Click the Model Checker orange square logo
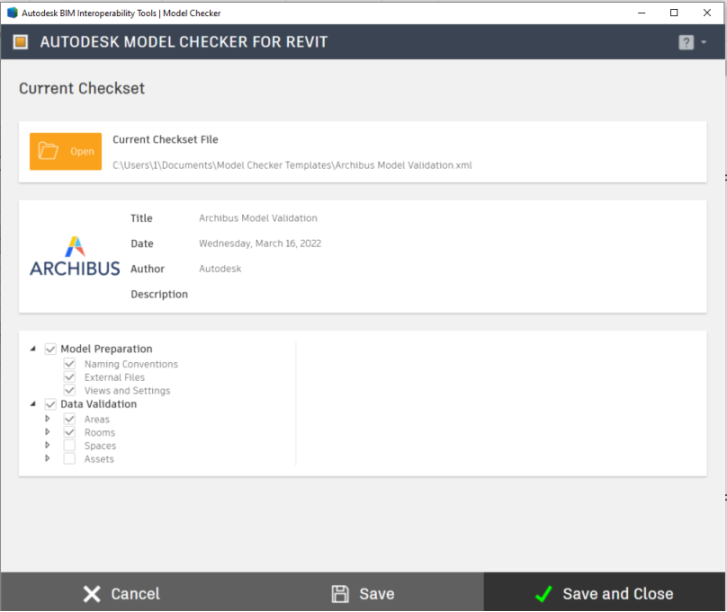 (x=20, y=42)
